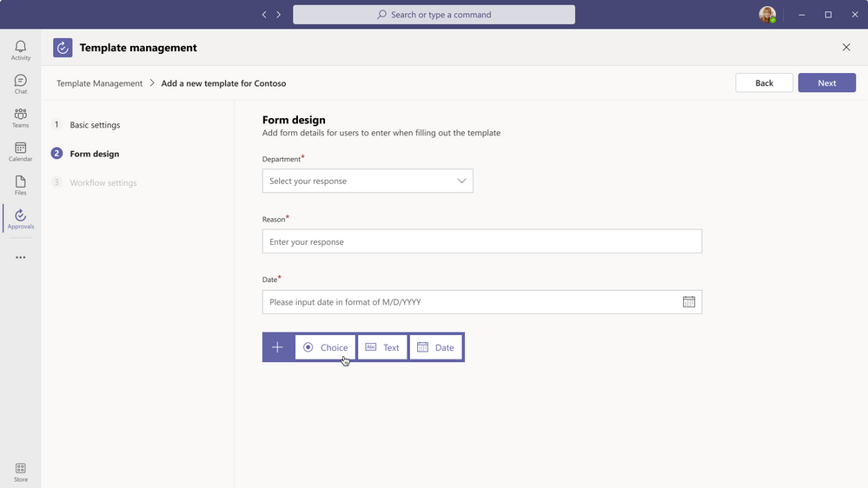The image size is (868, 488).
Task: Add a Text field to form
Action: 382,347
